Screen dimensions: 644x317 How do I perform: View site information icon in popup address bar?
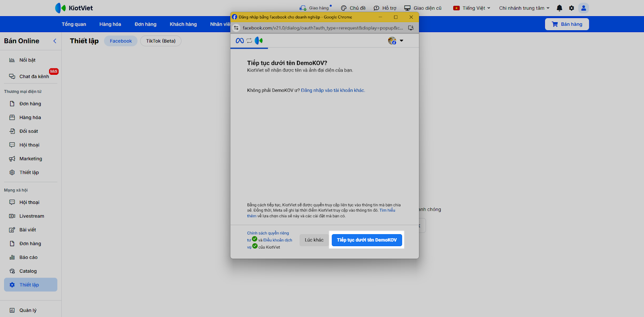236,28
